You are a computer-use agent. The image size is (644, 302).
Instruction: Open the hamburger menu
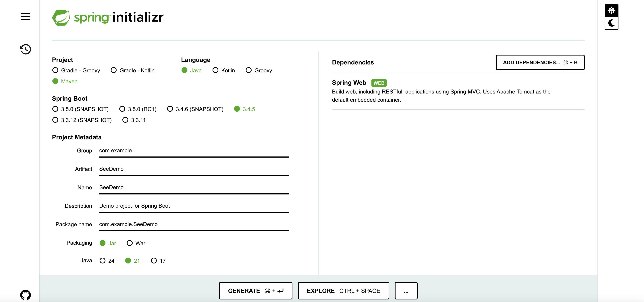tap(26, 16)
